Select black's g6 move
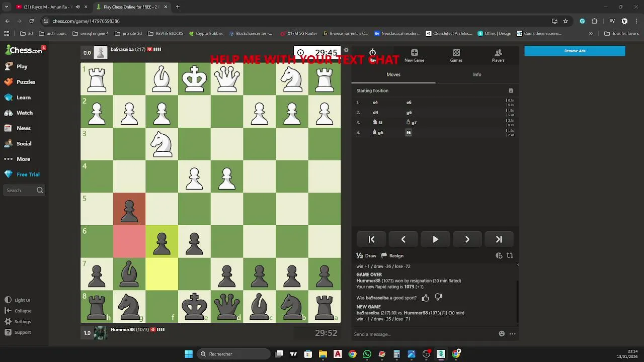Screen dimensions: 644x362 (x=409, y=113)
